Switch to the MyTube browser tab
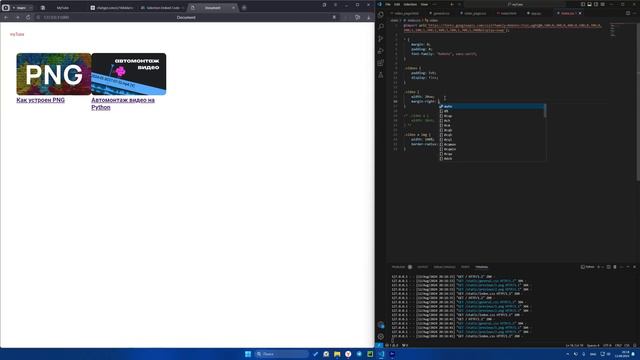This screenshot has width=640, height=360. click(62, 8)
